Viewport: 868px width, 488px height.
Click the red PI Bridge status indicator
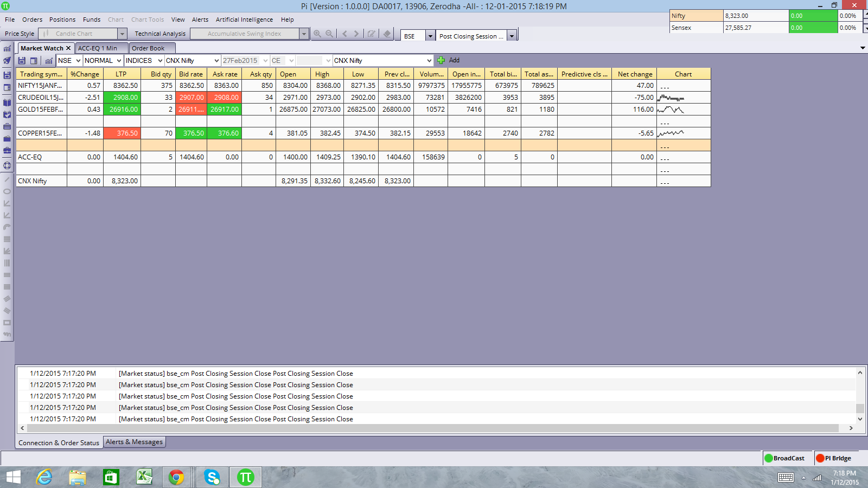[820, 458]
